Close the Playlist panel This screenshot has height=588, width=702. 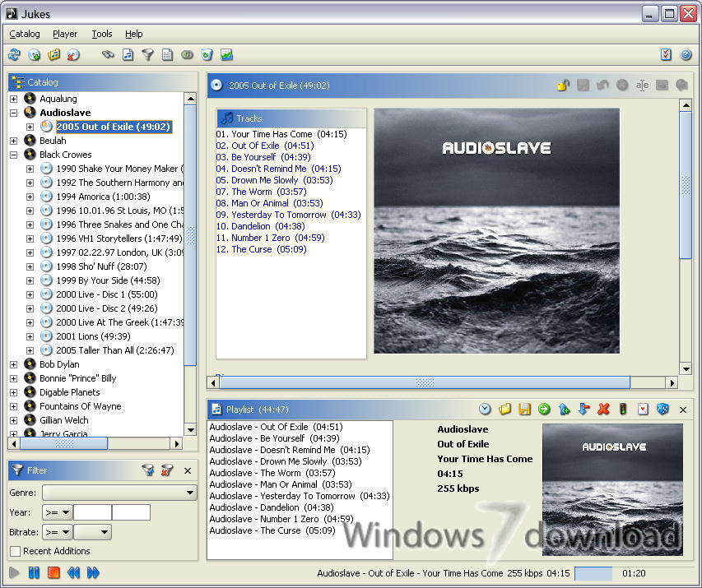tap(683, 410)
